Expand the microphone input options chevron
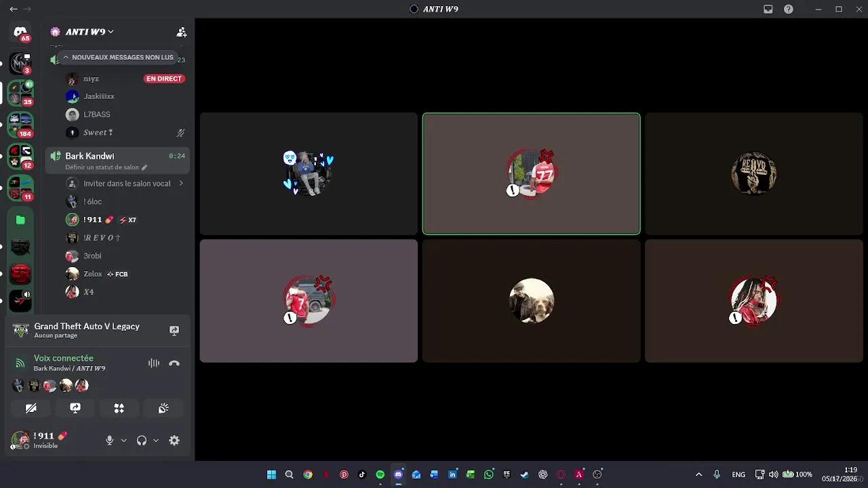Screen dimensions: 868x488 pos(123,441)
